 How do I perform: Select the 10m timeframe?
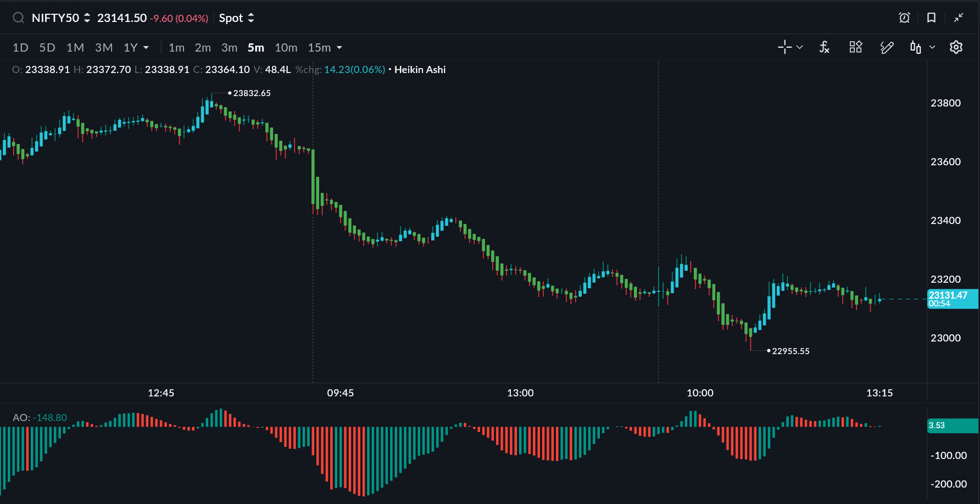pos(286,48)
